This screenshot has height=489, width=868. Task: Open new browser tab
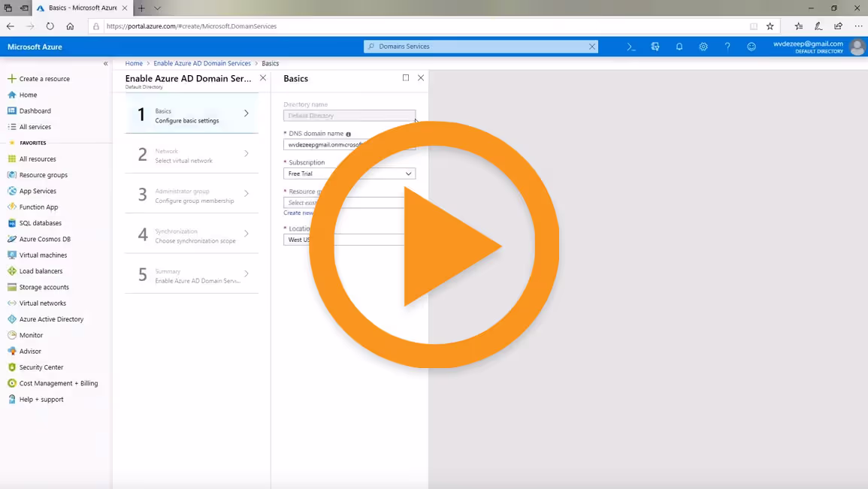pyautogui.click(x=142, y=8)
